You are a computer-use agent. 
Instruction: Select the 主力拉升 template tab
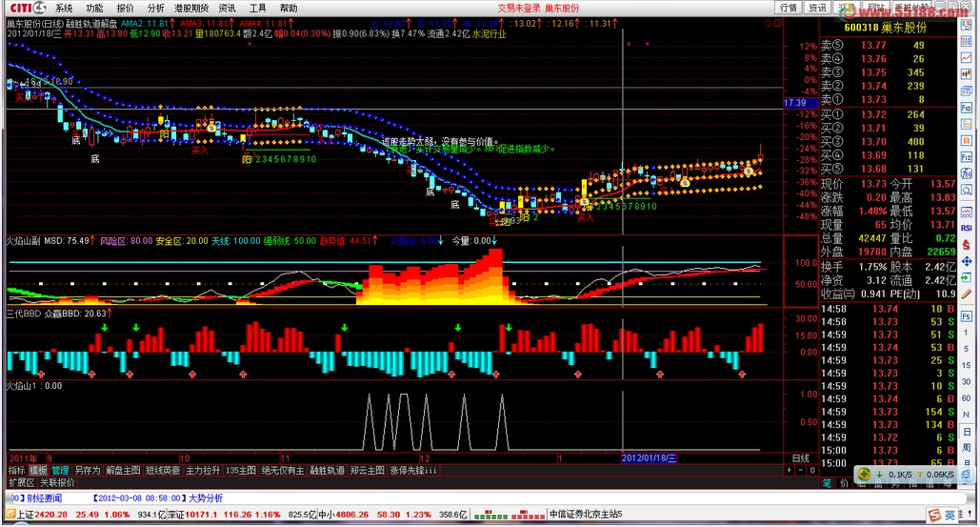203,470
